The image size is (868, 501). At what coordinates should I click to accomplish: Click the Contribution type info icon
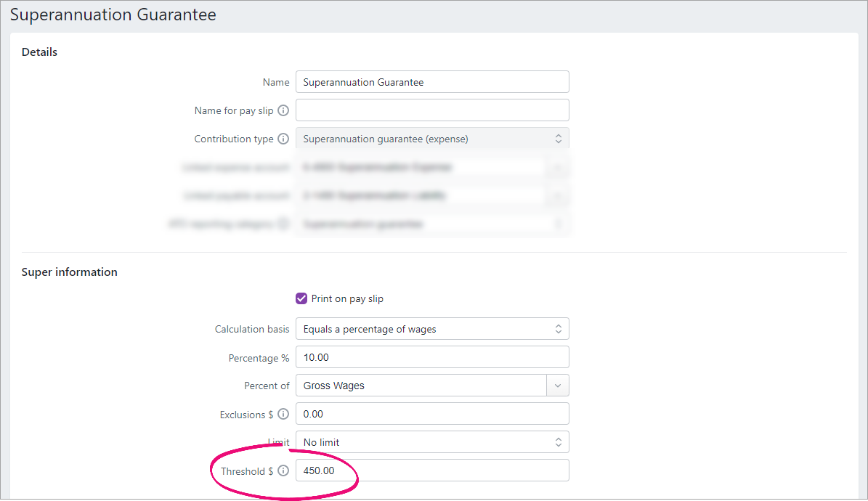tap(283, 139)
